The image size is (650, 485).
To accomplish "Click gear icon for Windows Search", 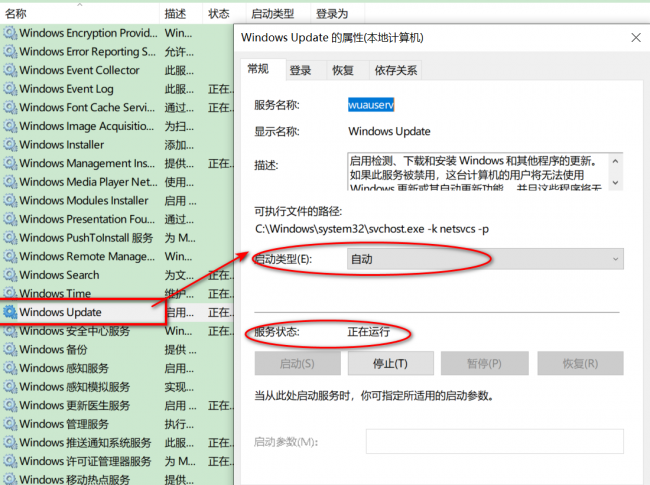I will point(10,275).
